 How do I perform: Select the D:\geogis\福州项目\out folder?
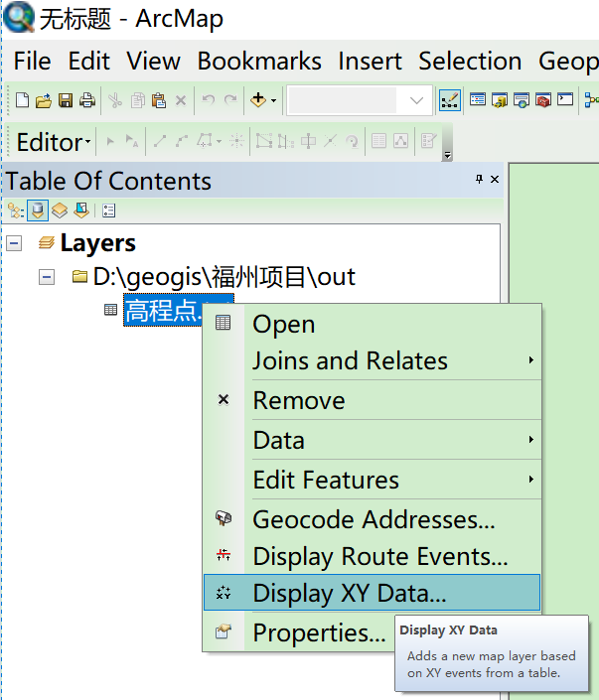coord(225,277)
